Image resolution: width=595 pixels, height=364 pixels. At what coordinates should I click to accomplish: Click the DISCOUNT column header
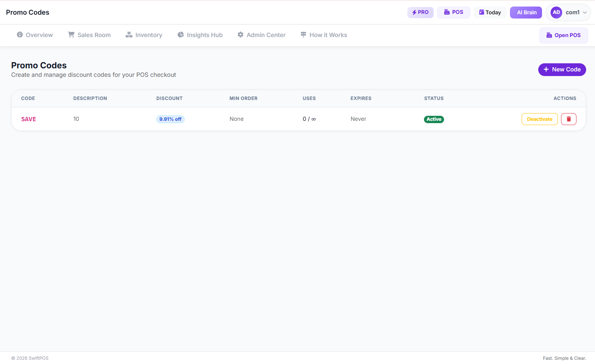tap(170, 98)
